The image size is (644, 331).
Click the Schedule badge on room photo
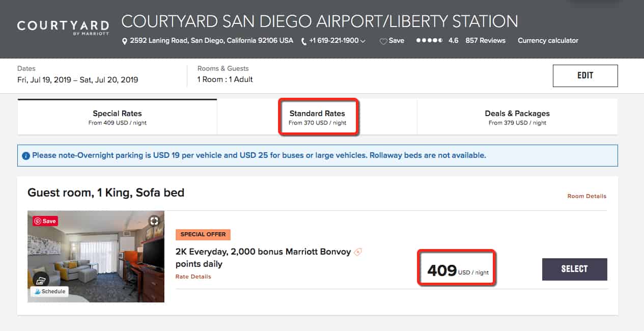coord(50,291)
